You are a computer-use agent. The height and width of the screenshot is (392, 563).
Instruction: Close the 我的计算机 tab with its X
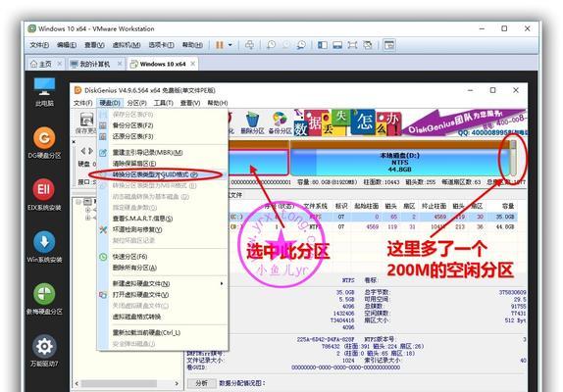120,64
